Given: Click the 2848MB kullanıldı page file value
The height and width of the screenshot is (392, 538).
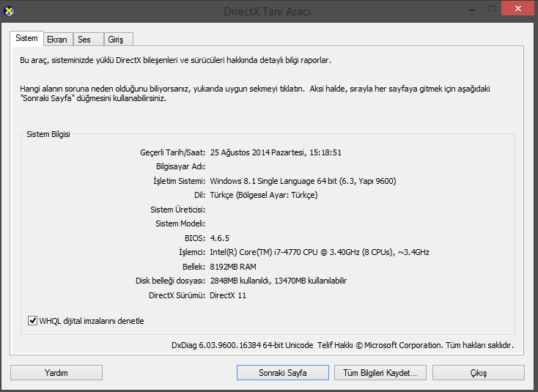Looking at the screenshot, I should click(x=279, y=281).
